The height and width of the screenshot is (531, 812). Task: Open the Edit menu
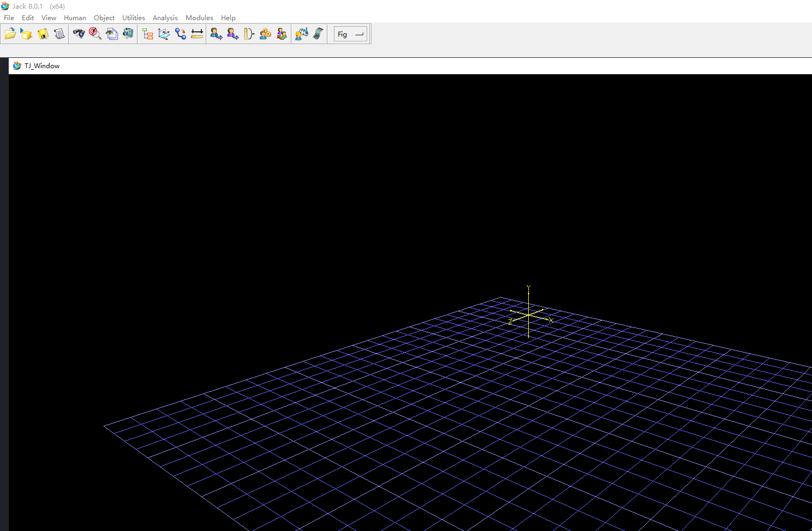tap(28, 18)
